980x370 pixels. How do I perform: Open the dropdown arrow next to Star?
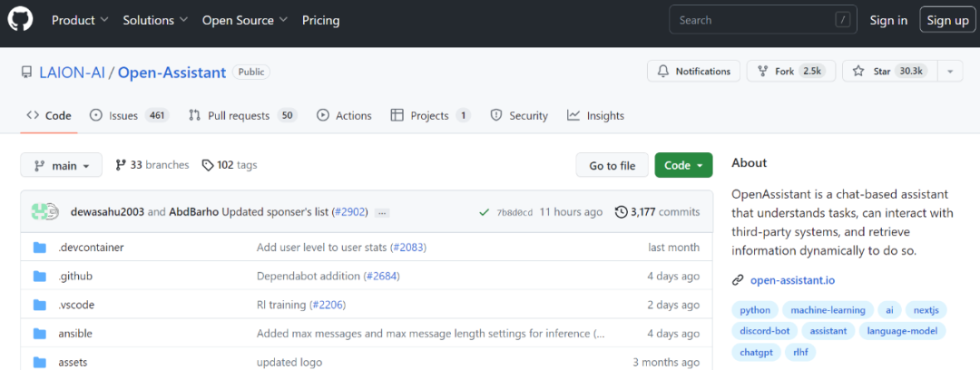pyautogui.click(x=951, y=72)
